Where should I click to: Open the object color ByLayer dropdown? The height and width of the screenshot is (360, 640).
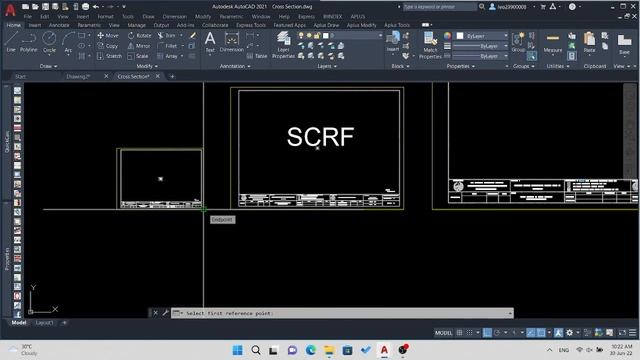tap(482, 36)
